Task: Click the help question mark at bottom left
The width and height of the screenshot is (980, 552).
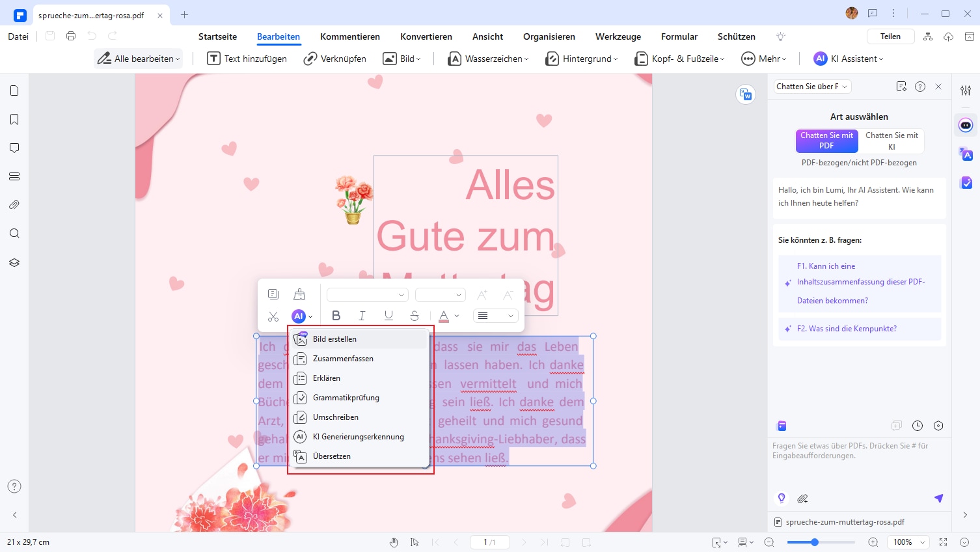Action: 14,486
